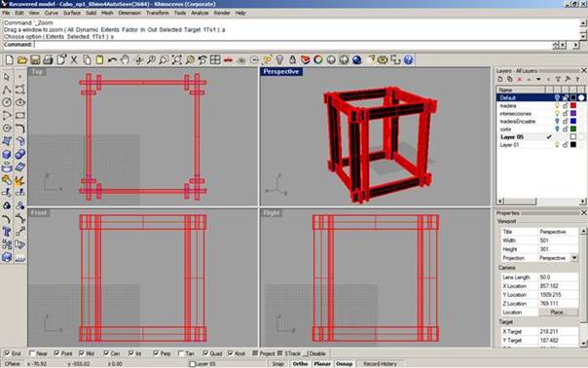Open the Render menu
This screenshot has width=588, height=368.
[222, 13]
